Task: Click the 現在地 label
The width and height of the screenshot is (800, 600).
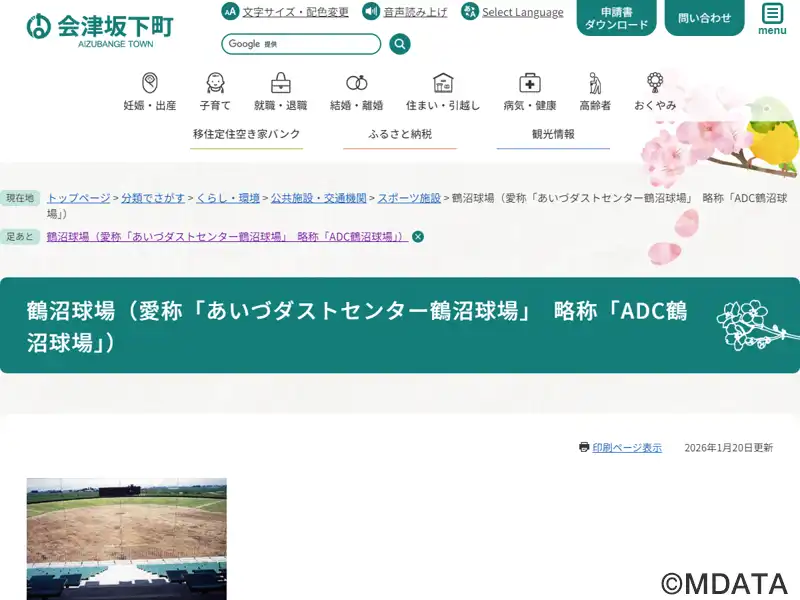Action: point(20,198)
